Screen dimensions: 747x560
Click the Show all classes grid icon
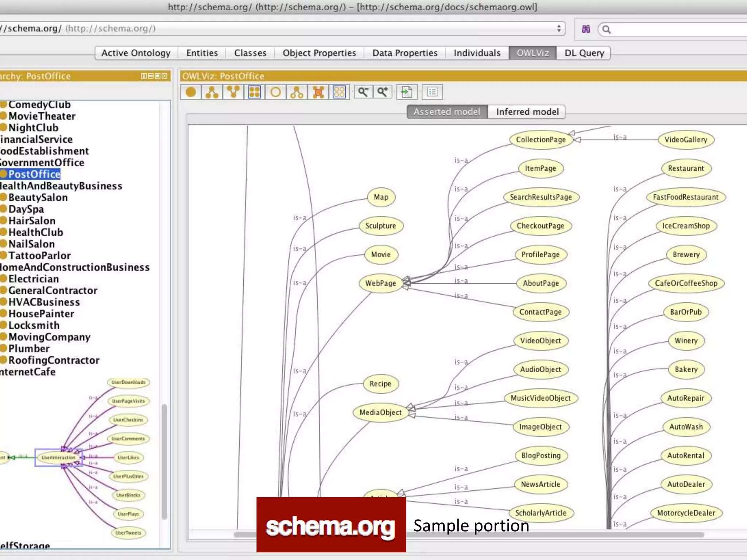coord(254,92)
